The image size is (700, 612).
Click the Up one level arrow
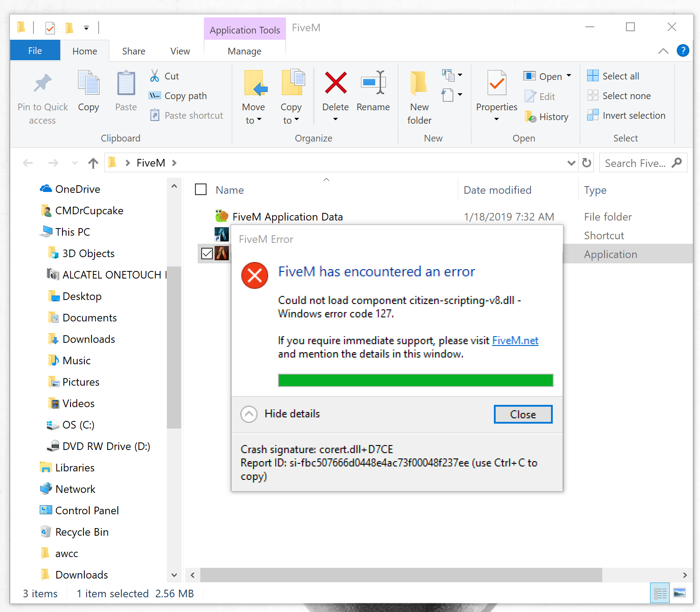tap(93, 163)
